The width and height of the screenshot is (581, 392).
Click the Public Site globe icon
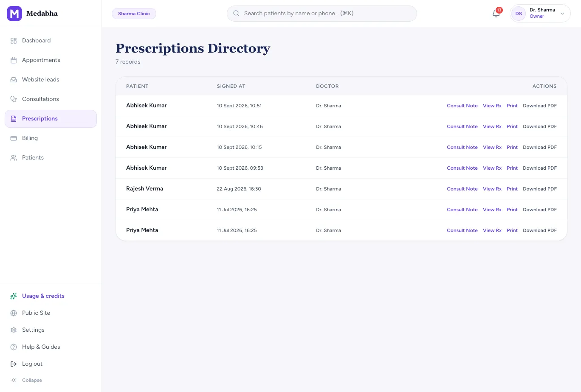(14, 313)
